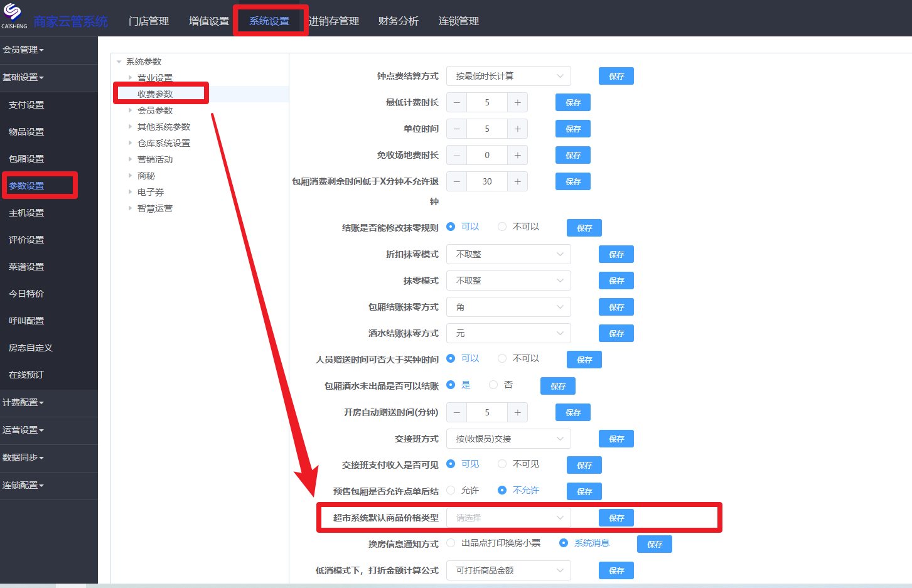Image resolution: width=912 pixels, height=588 pixels.
Task: Open 包厢结账抹零方式 dropdown showing 角
Action: [508, 307]
